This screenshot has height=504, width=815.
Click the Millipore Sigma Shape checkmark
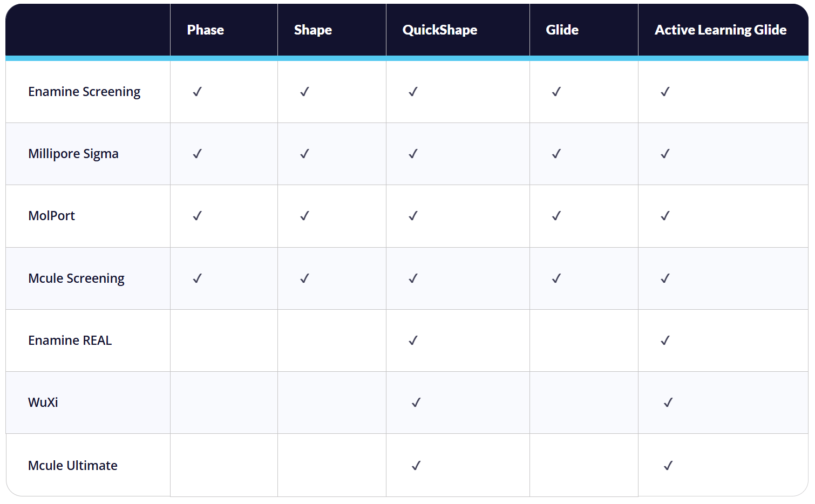pyautogui.click(x=305, y=154)
